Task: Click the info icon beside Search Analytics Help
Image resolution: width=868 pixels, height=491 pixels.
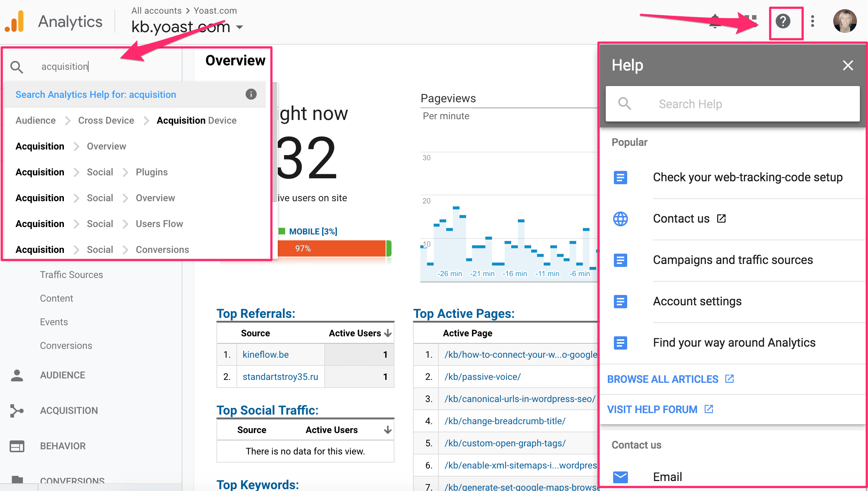Action: pos(251,94)
